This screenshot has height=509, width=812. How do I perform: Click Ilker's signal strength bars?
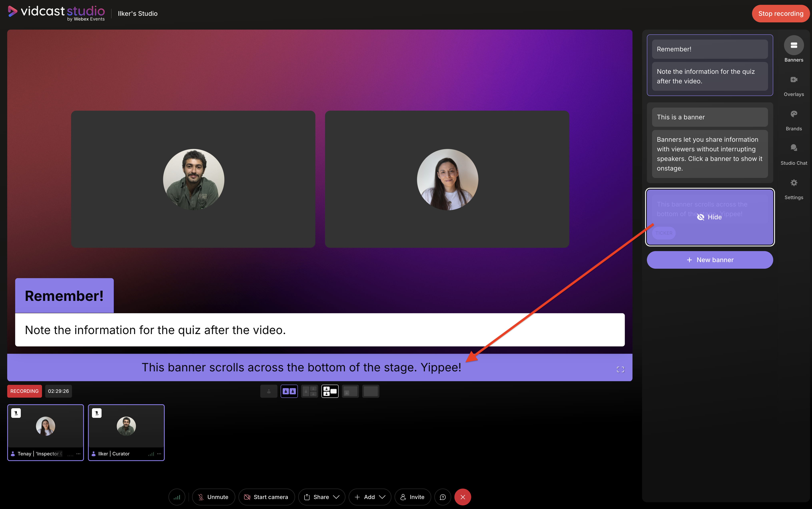click(151, 454)
